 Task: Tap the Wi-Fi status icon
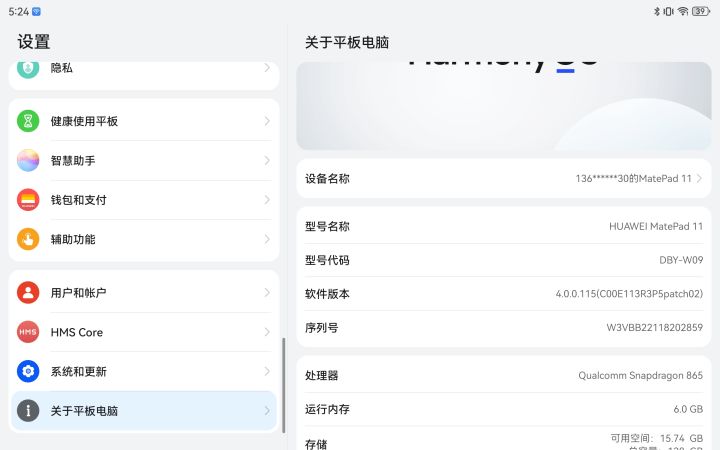(x=683, y=11)
